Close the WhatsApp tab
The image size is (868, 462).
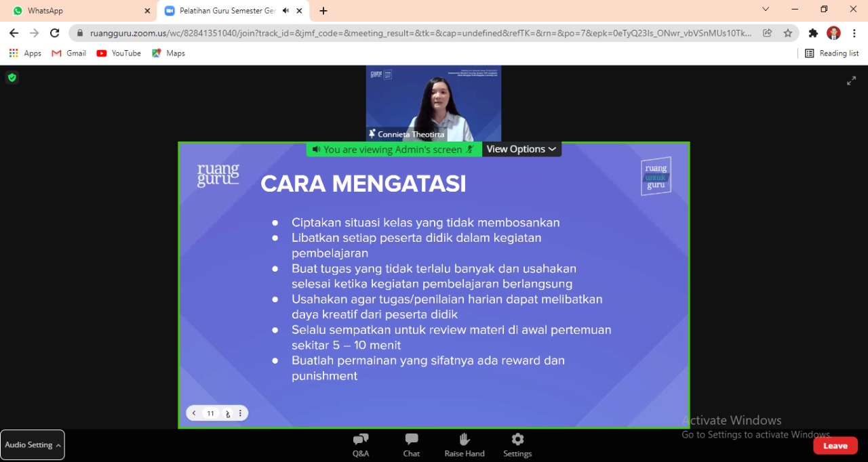click(x=147, y=11)
